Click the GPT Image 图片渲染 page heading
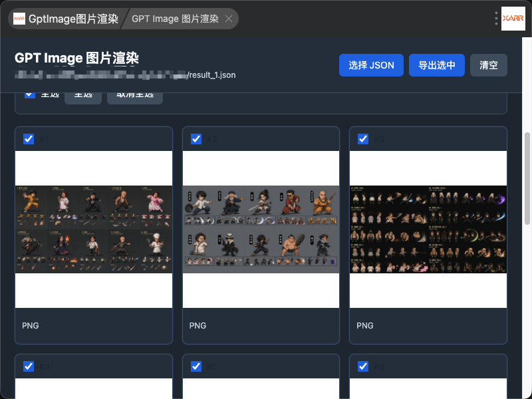This screenshot has width=532, height=399. (x=76, y=58)
